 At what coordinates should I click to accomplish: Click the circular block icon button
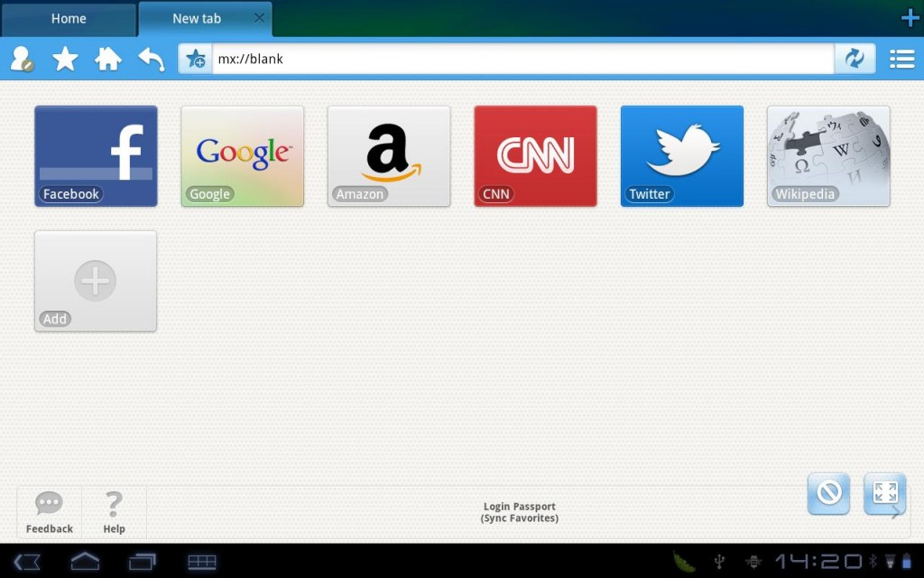coord(828,493)
